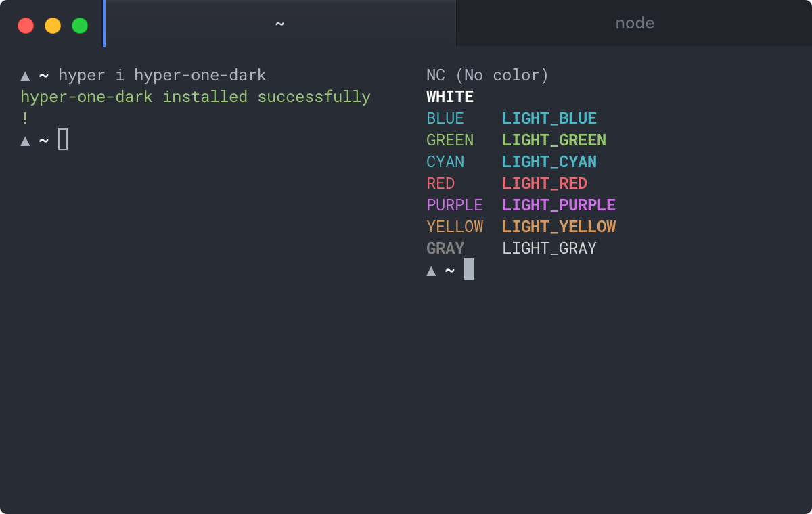The image size is (812, 514).
Task: Click the yellow minimize window button
Action: click(x=53, y=26)
